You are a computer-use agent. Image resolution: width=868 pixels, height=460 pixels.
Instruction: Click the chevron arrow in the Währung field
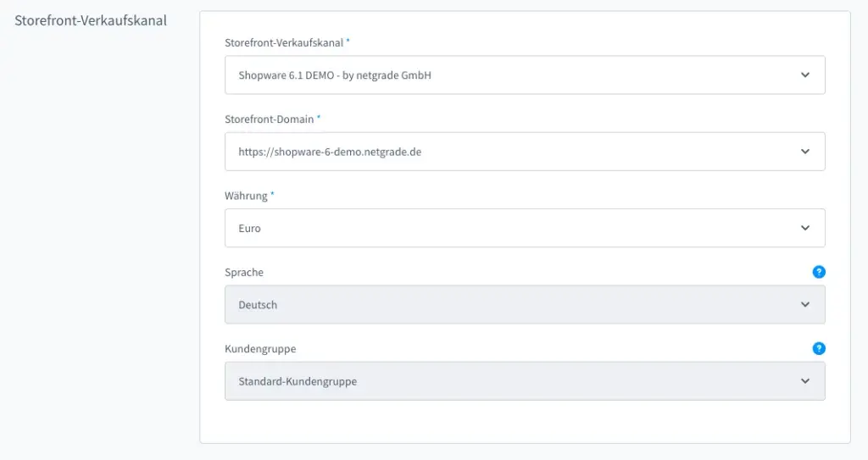[x=805, y=228]
